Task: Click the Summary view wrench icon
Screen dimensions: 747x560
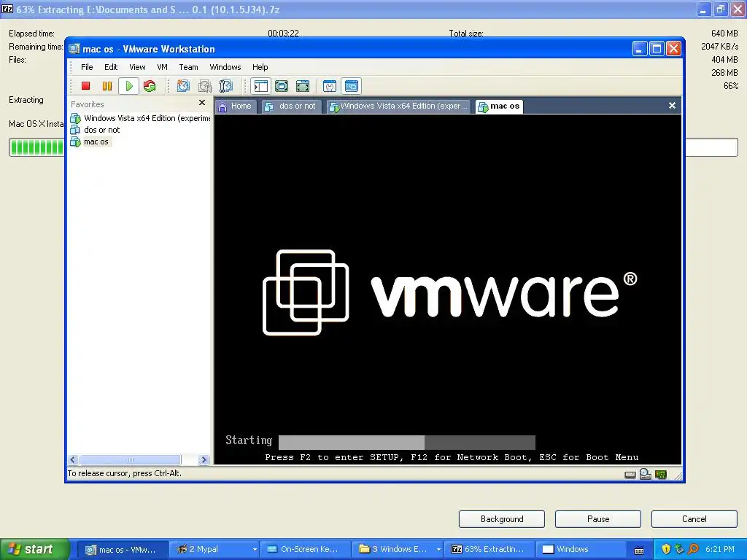Action: pos(330,86)
